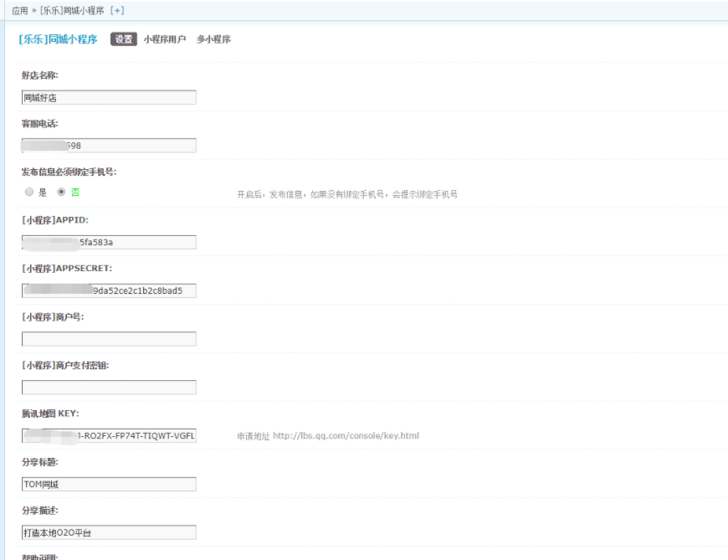728x560 pixels.
Task: Select the 是 radio button
Action: (x=29, y=192)
